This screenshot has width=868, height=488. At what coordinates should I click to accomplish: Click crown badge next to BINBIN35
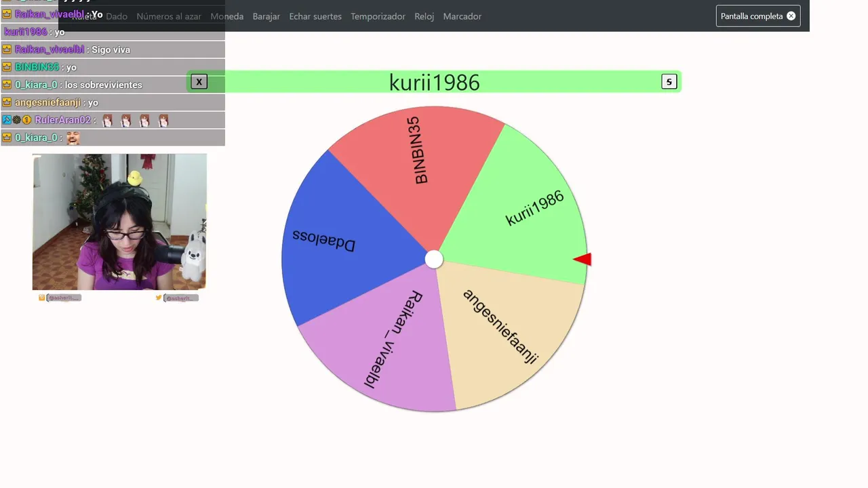tap(7, 67)
